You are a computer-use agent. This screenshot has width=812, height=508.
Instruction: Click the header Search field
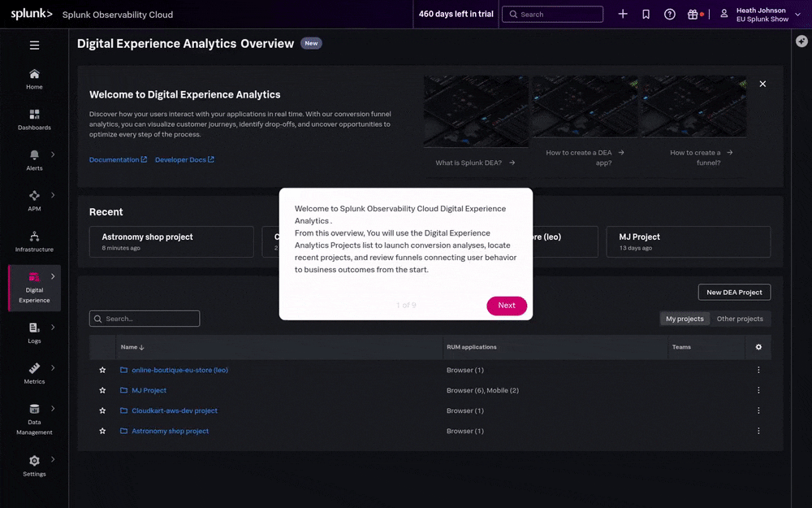(x=552, y=15)
